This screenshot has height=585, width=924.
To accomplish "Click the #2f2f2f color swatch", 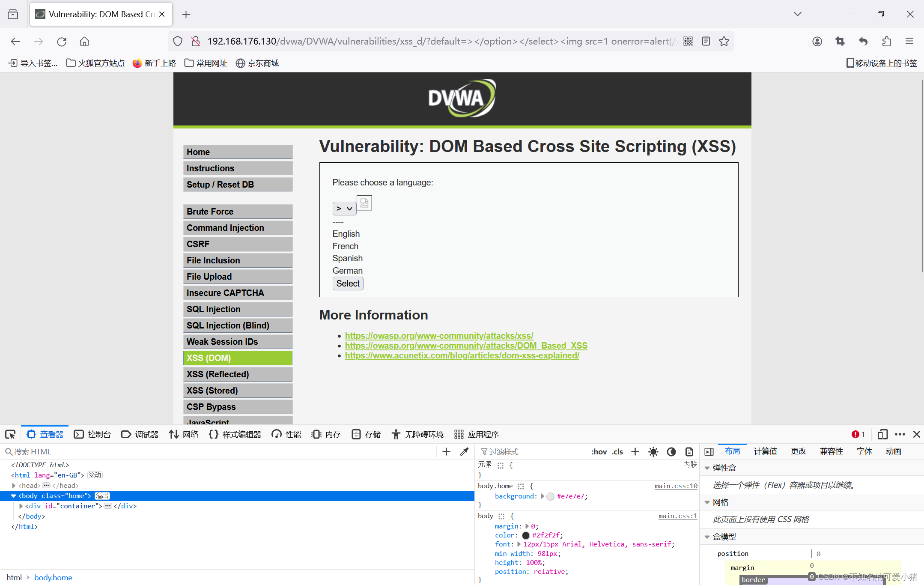I will [526, 535].
